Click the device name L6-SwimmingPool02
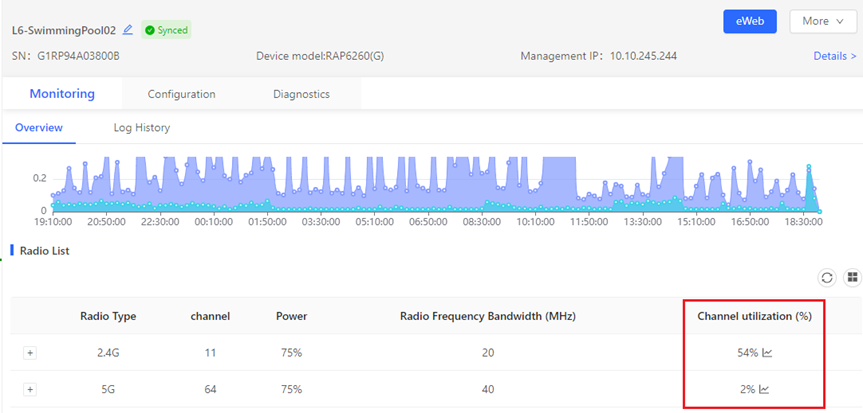 click(64, 30)
